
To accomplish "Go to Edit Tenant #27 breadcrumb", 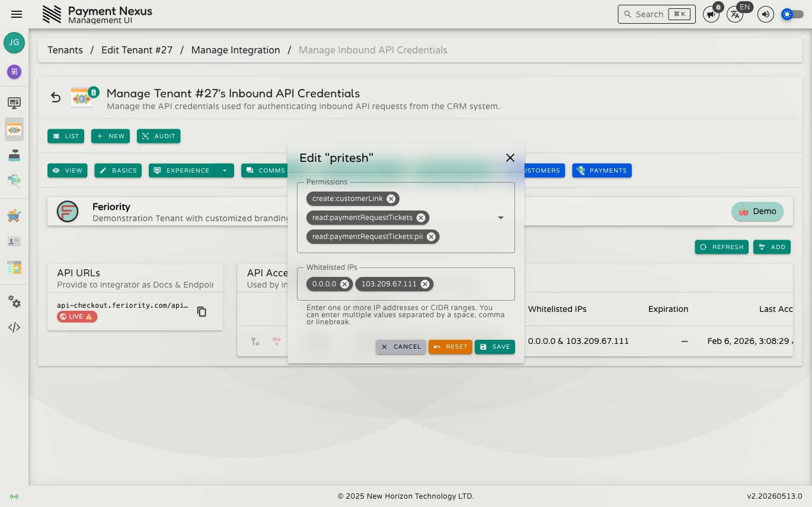I will point(137,50).
